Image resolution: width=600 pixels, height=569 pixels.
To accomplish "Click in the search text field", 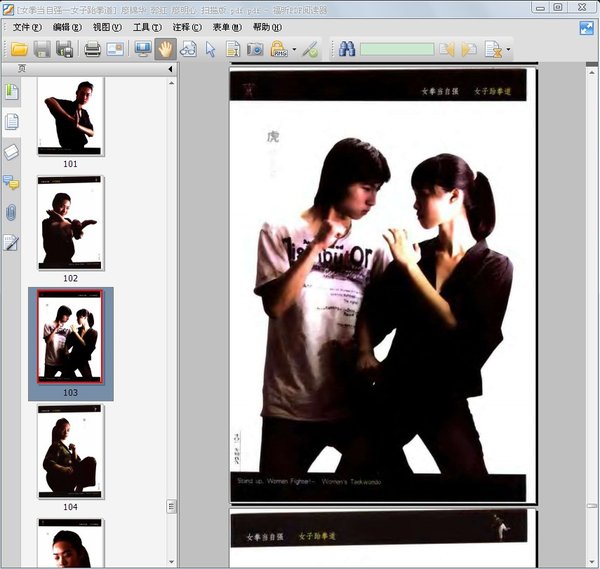I will (x=397, y=49).
